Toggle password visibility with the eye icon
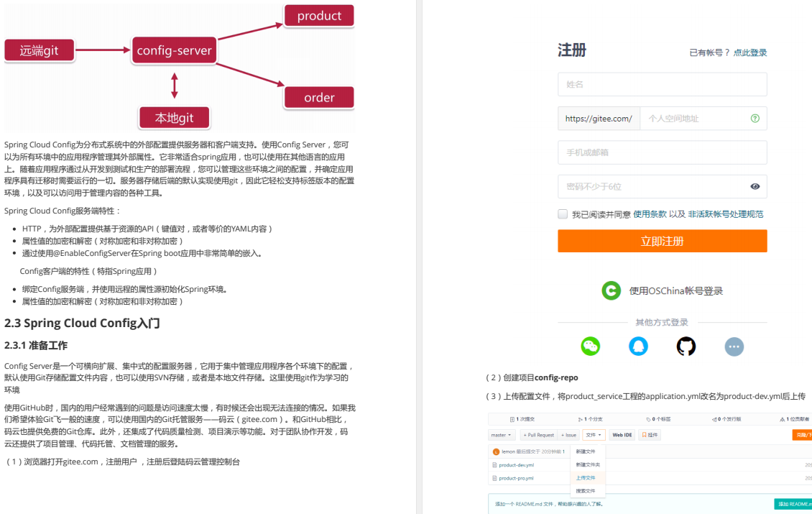The width and height of the screenshot is (812, 514). click(x=755, y=186)
